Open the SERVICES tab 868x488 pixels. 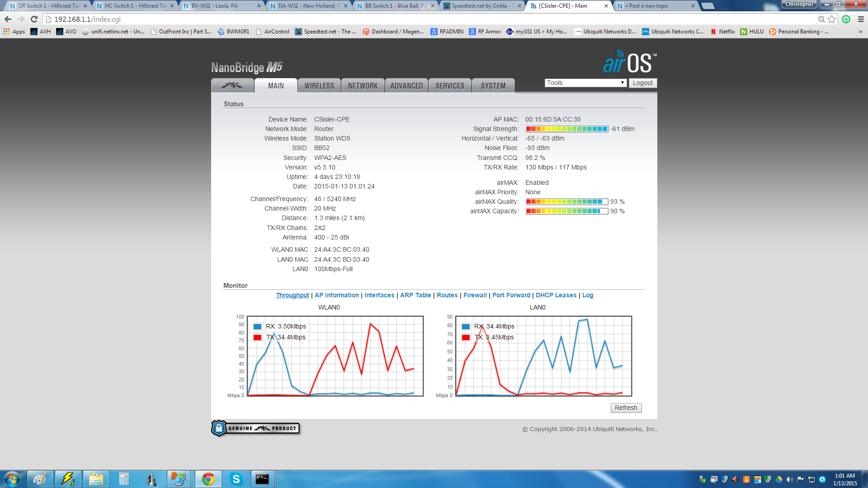450,85
